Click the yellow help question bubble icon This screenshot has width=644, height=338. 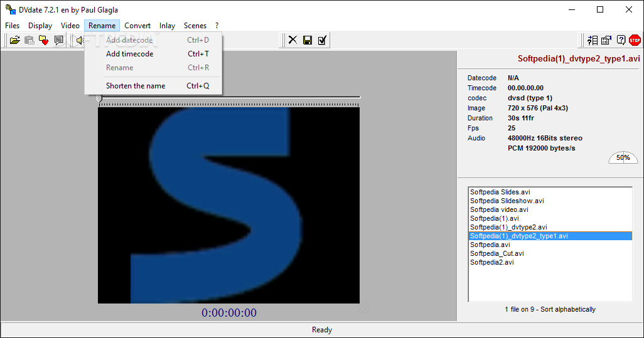click(621, 40)
